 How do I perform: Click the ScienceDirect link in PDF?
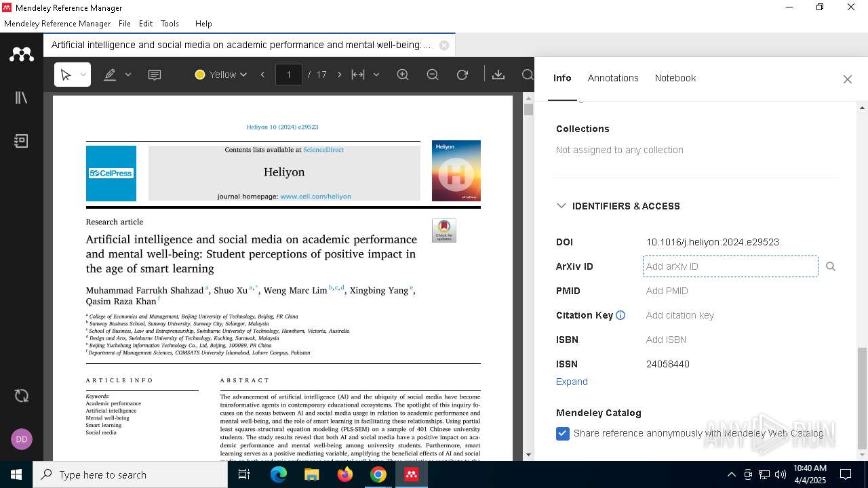pyautogui.click(x=323, y=150)
